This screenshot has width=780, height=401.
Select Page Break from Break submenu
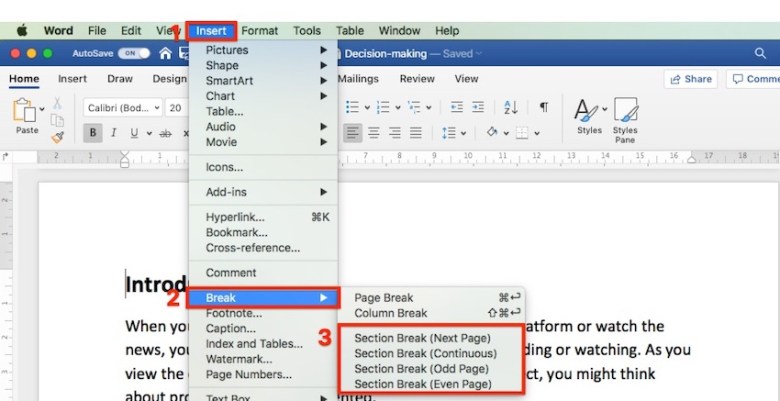click(431, 298)
